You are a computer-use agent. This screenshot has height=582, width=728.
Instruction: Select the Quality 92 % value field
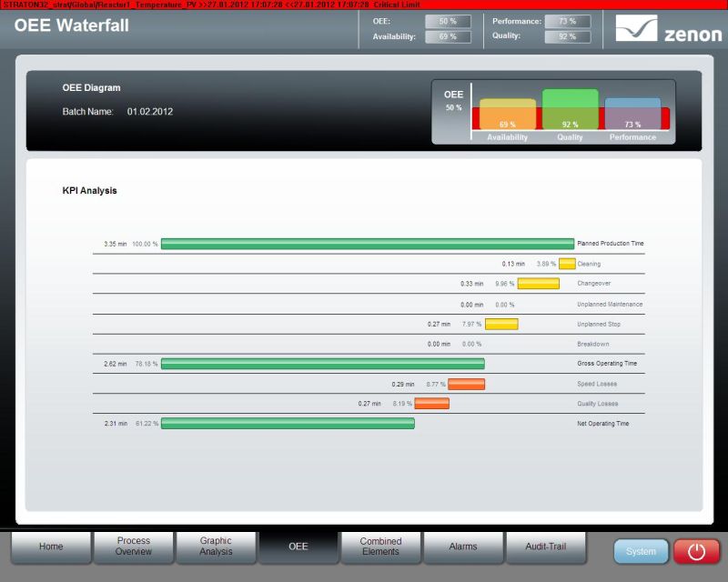(x=567, y=37)
